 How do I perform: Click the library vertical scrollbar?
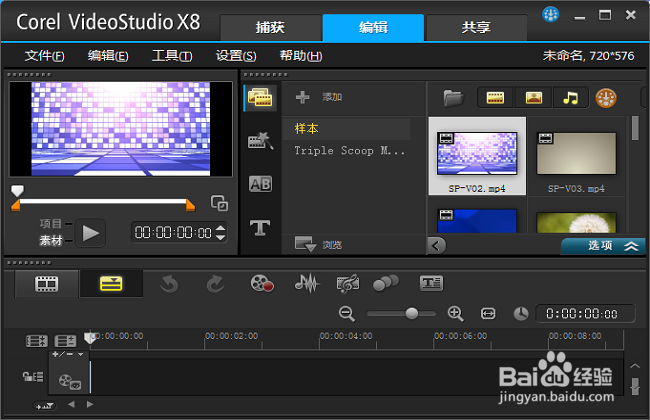point(635,128)
